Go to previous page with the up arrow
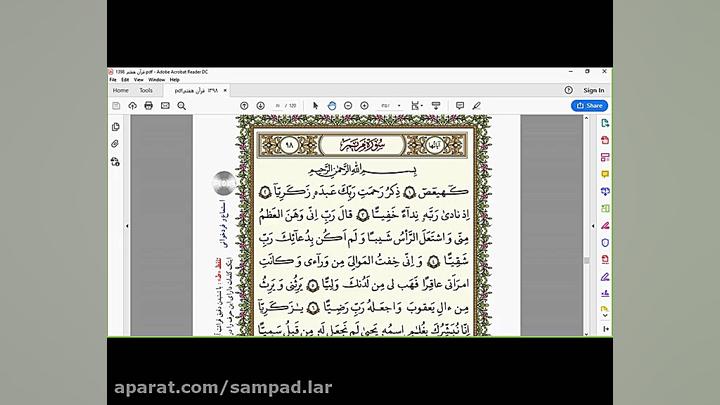 [244, 106]
